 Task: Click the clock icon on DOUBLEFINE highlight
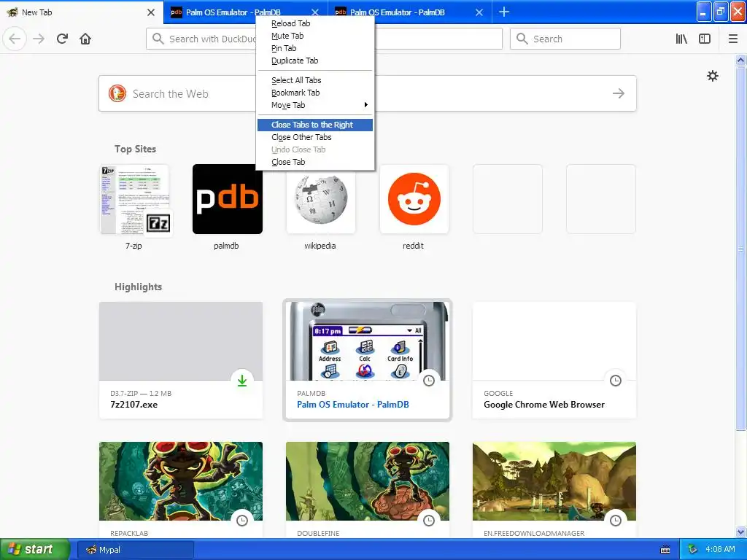tap(429, 521)
